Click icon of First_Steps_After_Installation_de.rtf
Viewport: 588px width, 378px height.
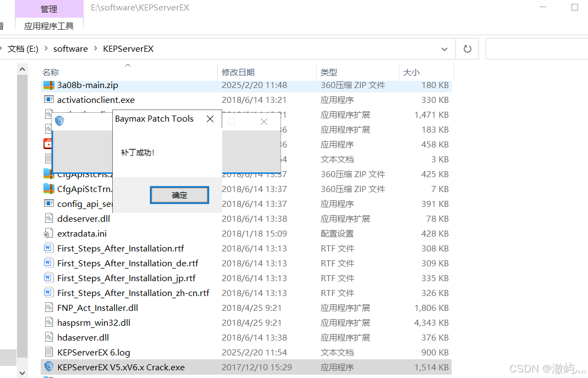(x=48, y=262)
